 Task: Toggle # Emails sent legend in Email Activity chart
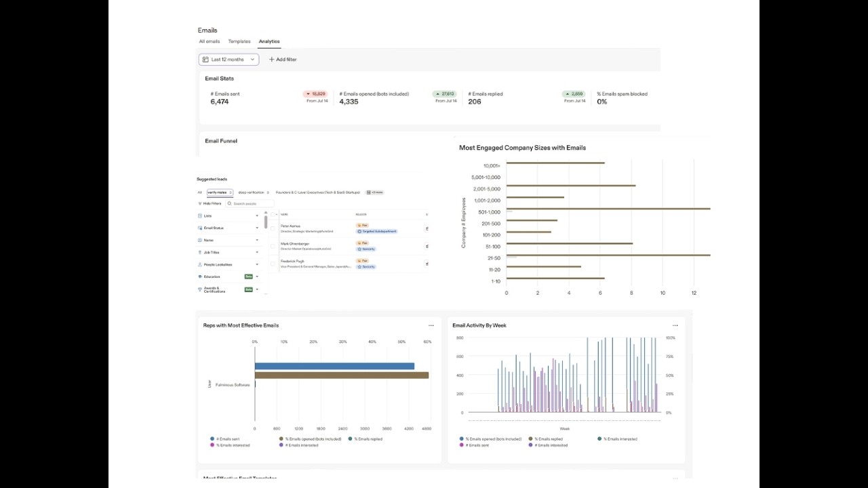coord(474,445)
